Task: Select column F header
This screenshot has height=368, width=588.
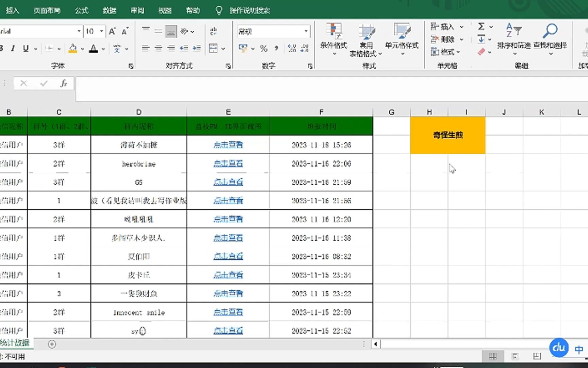Action: [321, 112]
